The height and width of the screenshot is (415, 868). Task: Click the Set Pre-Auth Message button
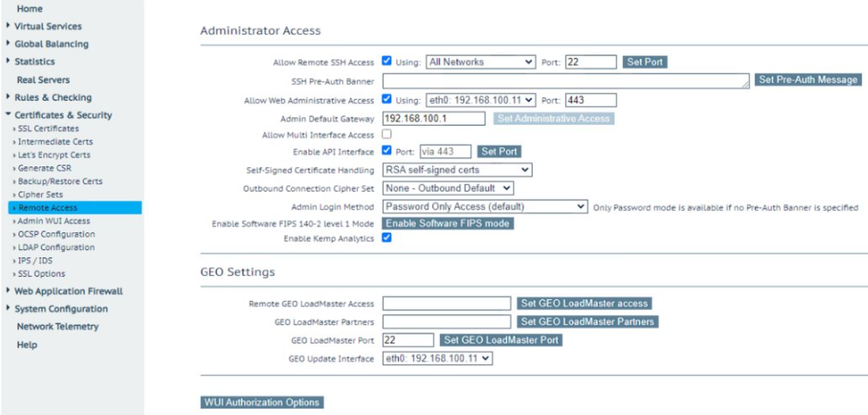click(808, 80)
